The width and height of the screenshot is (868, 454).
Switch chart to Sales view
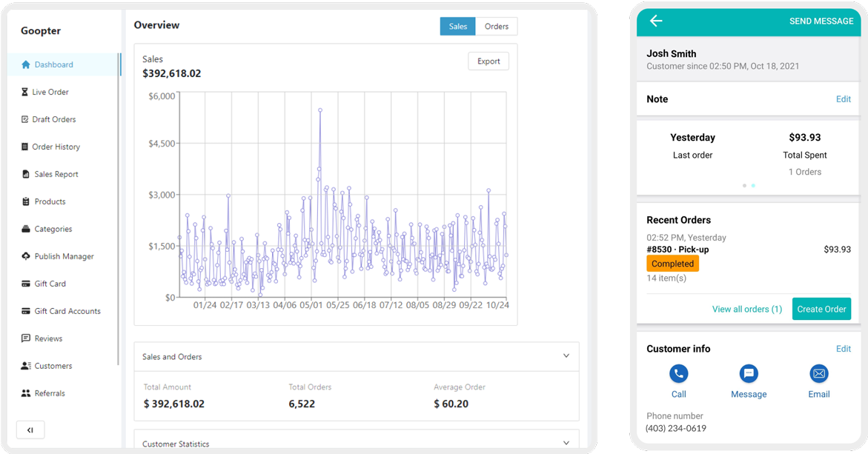pos(458,26)
